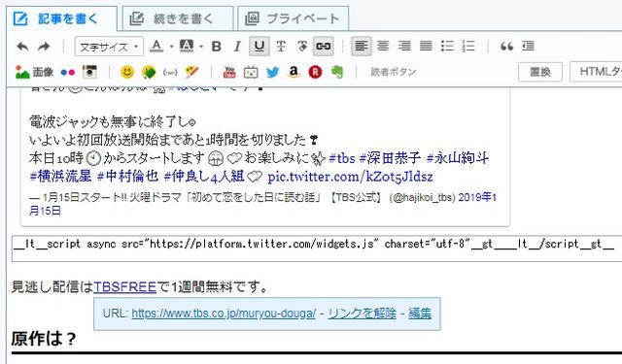Apply the background color A button
The image size is (622, 364).
[187, 47]
